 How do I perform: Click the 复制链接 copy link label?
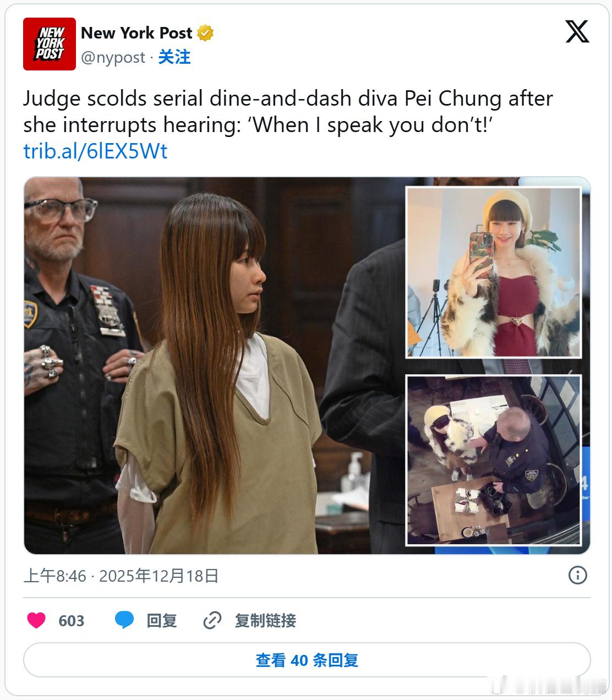pos(265,621)
